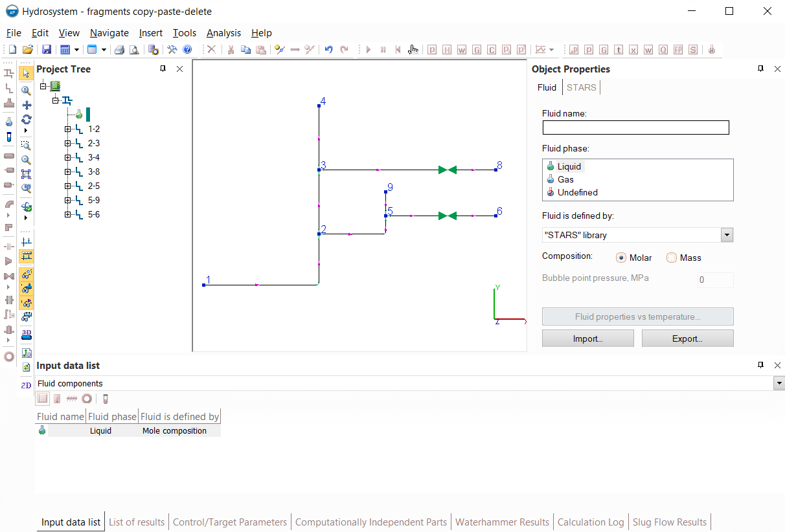Open the 'Fluid is defined by' dropdown
The width and height of the screenshot is (785, 532).
tap(727, 236)
